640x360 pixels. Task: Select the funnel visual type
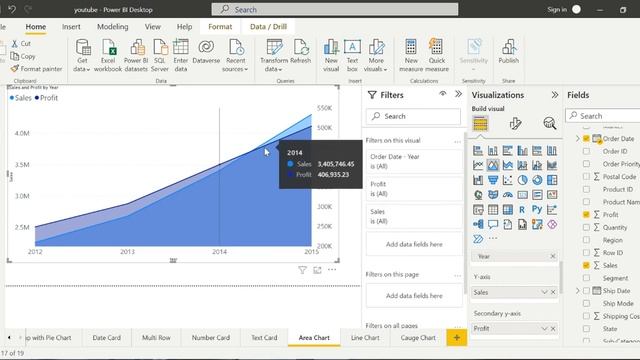[493, 180]
